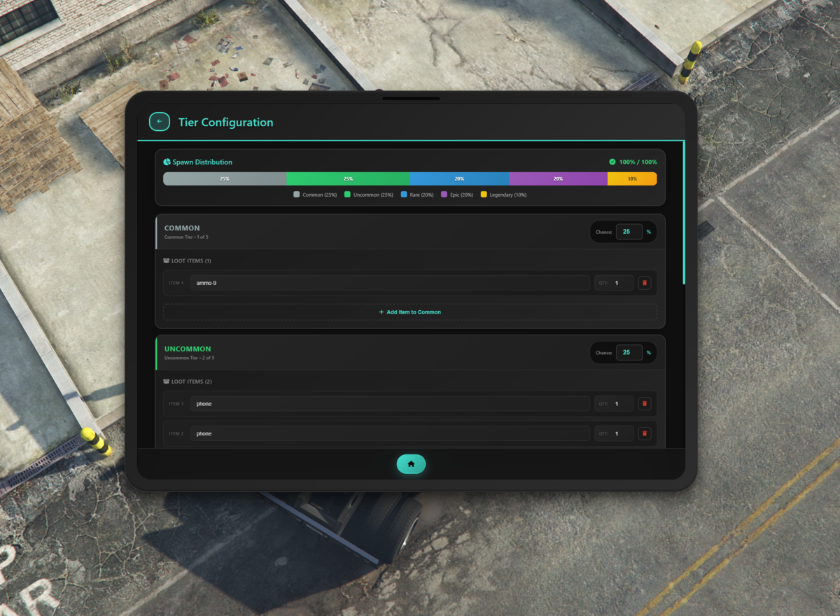The image size is (840, 616).
Task: Click the Common (25%) legend entry
Action: point(315,195)
